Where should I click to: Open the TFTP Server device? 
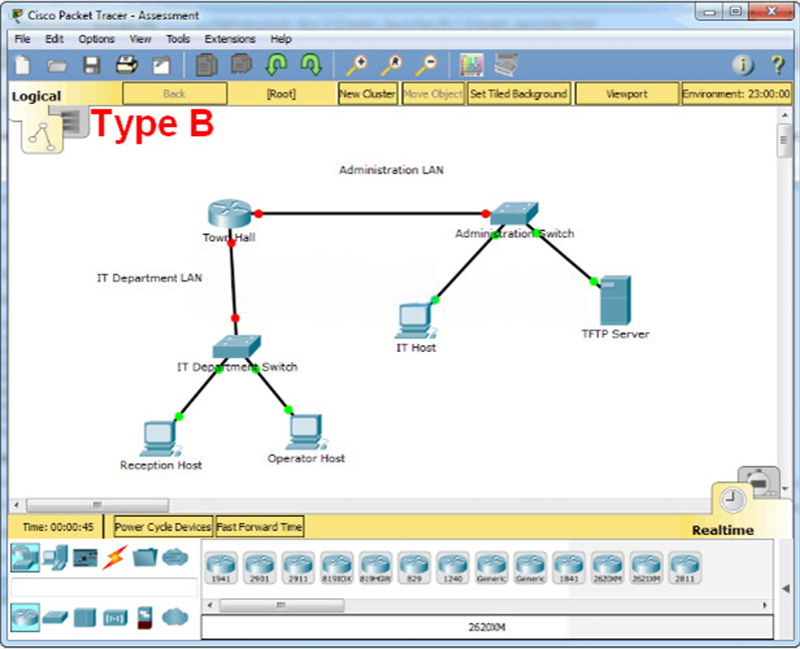(x=615, y=301)
